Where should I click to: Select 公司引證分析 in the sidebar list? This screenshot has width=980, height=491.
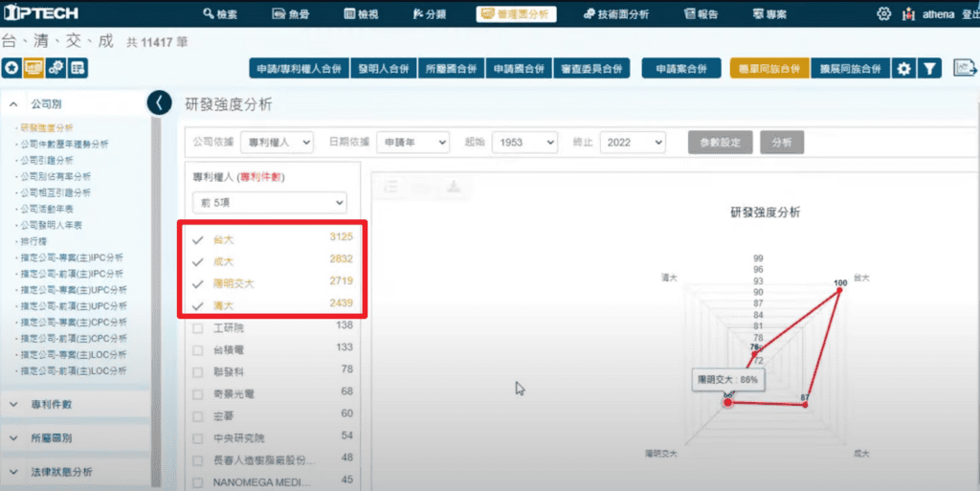(x=47, y=160)
